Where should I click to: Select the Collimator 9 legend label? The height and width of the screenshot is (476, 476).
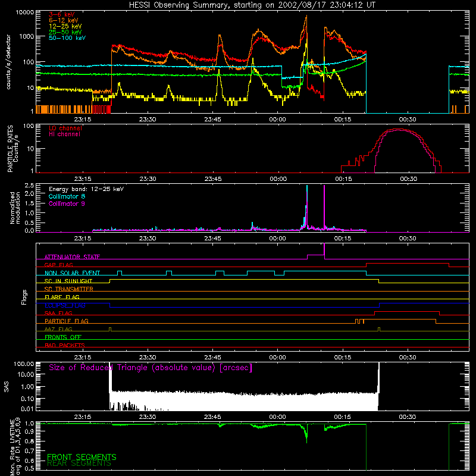coord(67,203)
